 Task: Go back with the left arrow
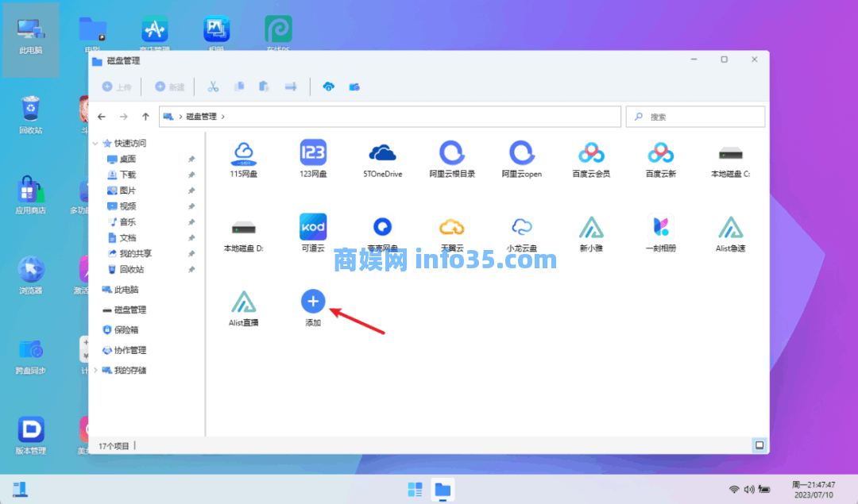(x=102, y=117)
